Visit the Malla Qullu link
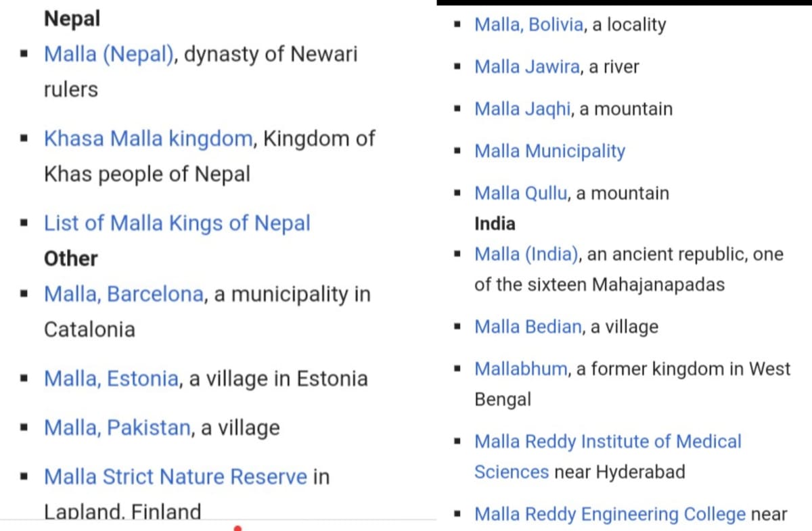812x531 pixels. 521,193
